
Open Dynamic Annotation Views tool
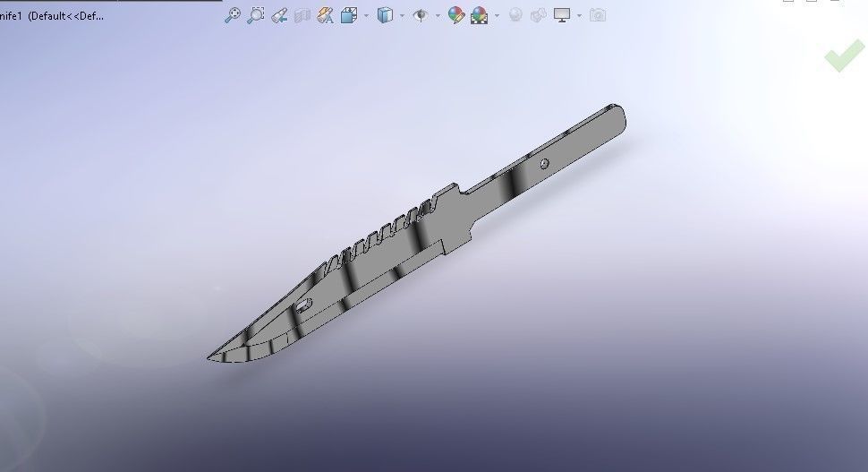pos(325,15)
